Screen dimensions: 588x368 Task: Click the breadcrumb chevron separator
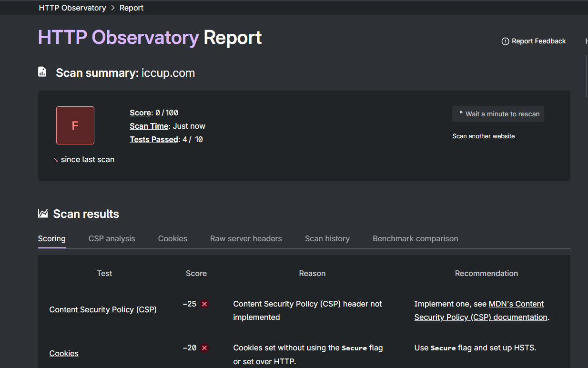(113, 8)
